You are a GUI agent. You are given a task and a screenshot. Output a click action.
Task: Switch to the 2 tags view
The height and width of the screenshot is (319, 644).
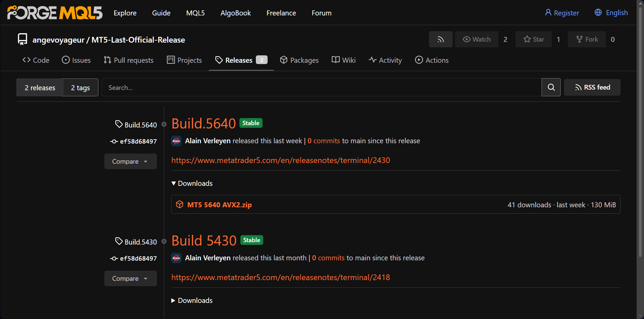(81, 88)
